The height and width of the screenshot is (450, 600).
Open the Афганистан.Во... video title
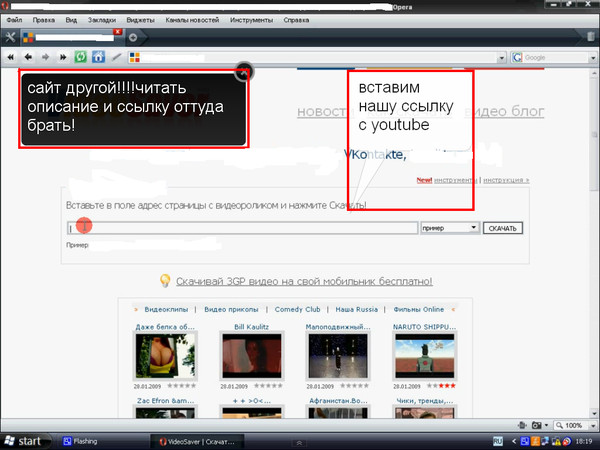[338, 401]
